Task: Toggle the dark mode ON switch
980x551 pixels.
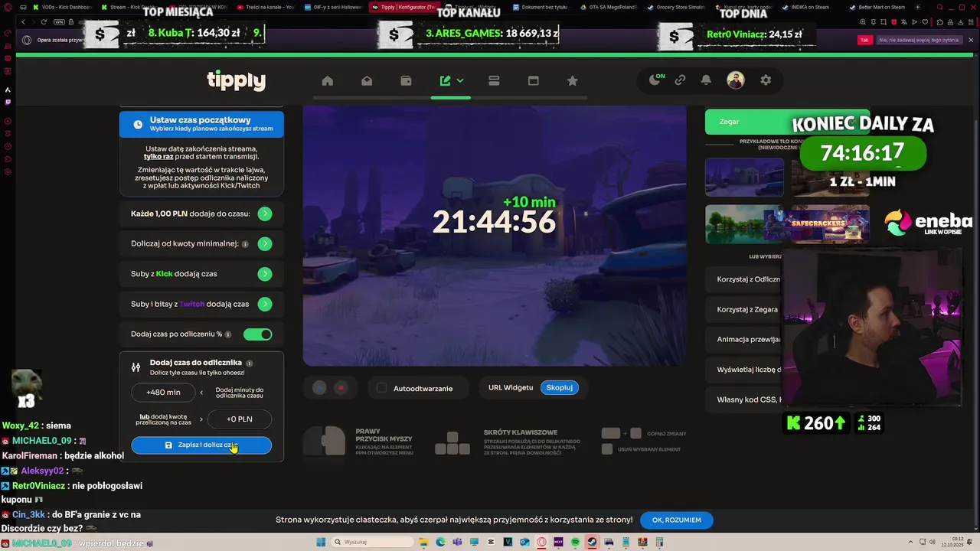Action: click(655, 80)
